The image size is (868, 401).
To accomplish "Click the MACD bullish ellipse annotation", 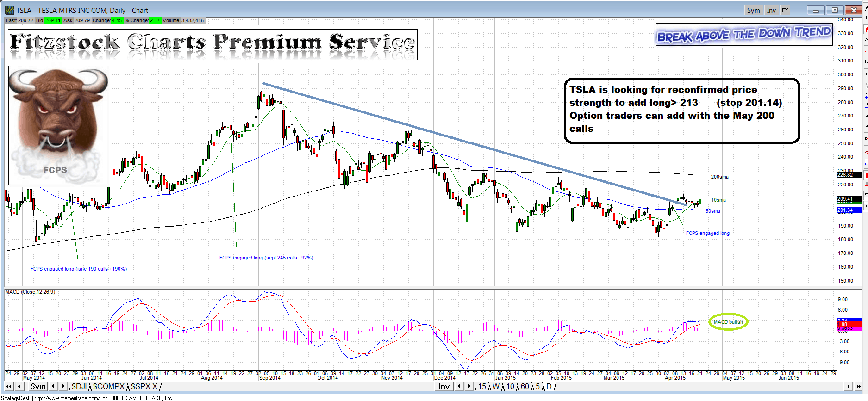I will pyautogui.click(x=728, y=322).
